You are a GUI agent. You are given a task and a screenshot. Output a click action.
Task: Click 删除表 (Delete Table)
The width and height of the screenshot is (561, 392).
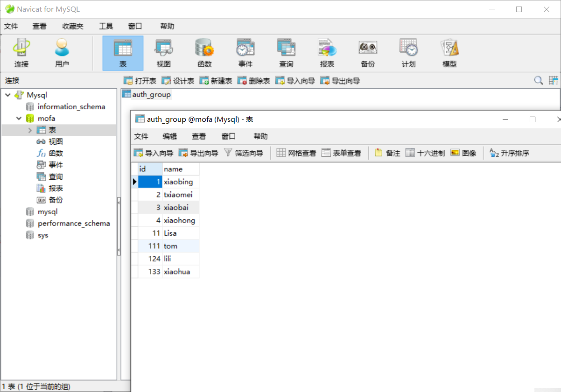pyautogui.click(x=254, y=81)
